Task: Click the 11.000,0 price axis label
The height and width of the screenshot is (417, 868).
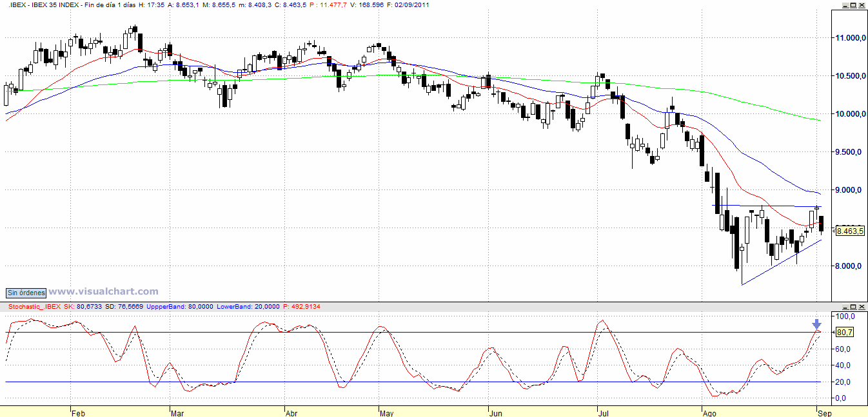Action: click(850, 38)
